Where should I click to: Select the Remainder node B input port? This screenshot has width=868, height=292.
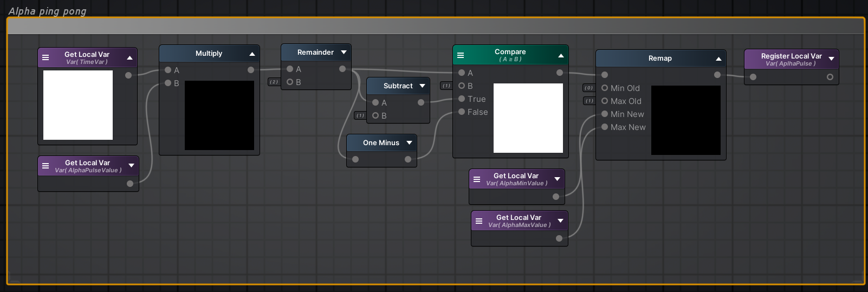tap(290, 82)
